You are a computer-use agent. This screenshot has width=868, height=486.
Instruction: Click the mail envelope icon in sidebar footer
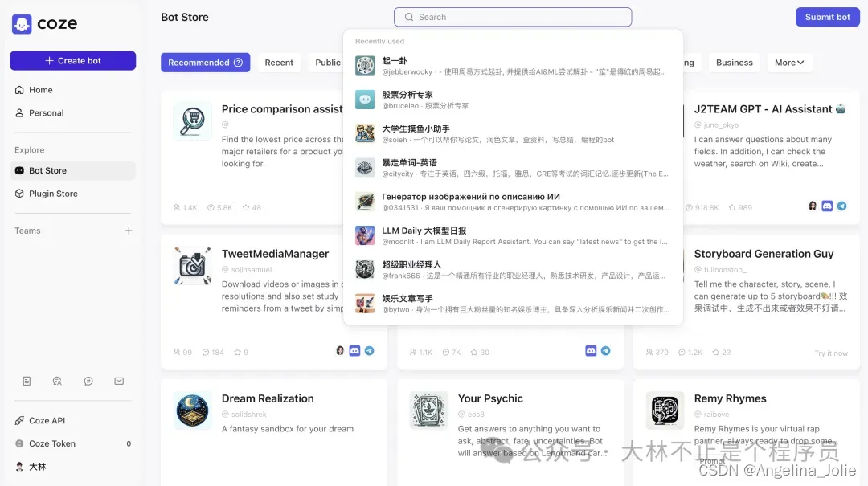(119, 381)
